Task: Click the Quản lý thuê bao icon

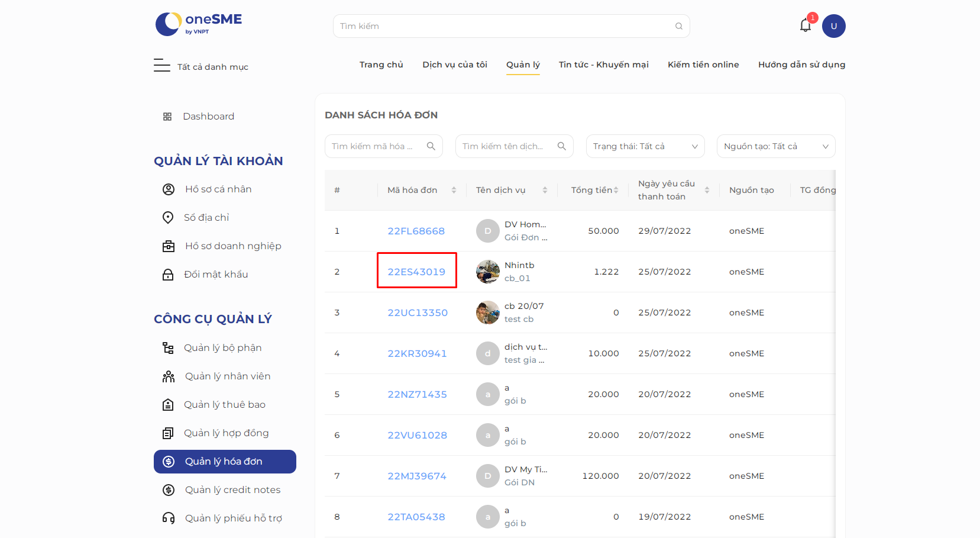Action: point(168,405)
